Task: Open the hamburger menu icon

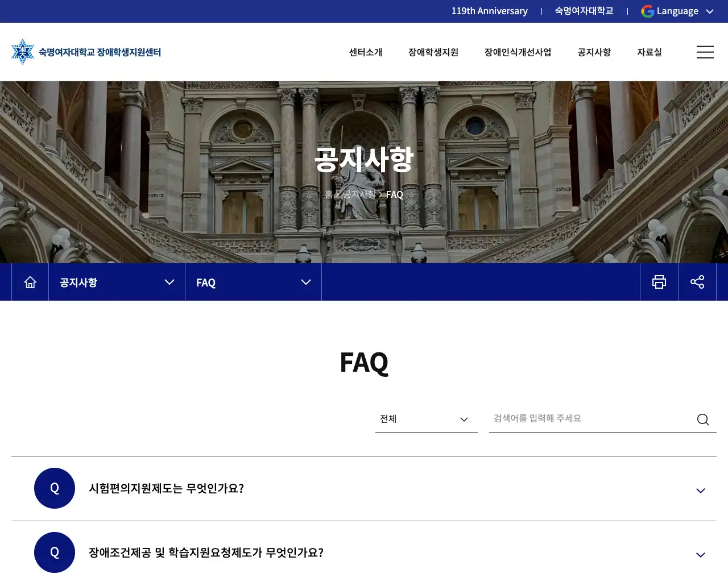Action: tap(705, 52)
